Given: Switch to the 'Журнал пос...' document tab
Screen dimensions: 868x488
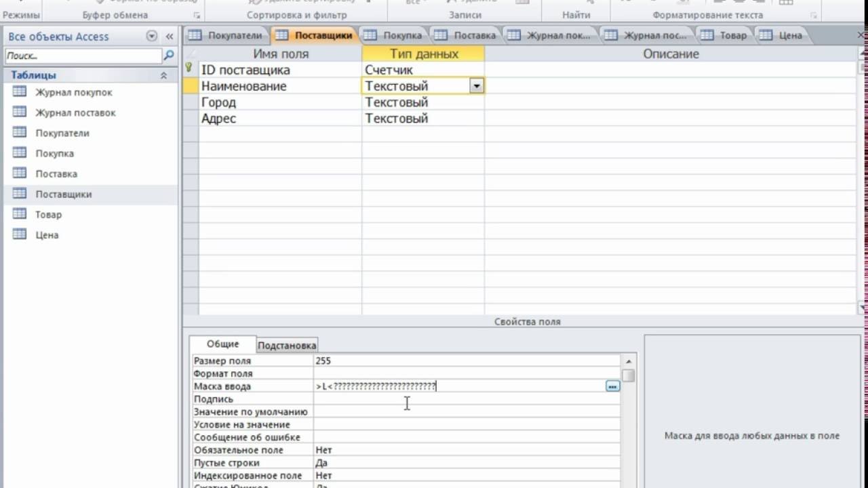Looking at the screenshot, I should click(649, 35).
